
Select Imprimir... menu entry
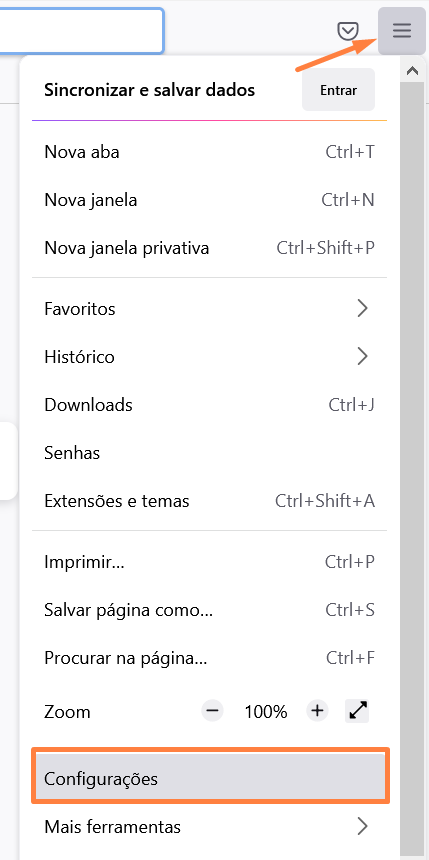tap(210, 562)
